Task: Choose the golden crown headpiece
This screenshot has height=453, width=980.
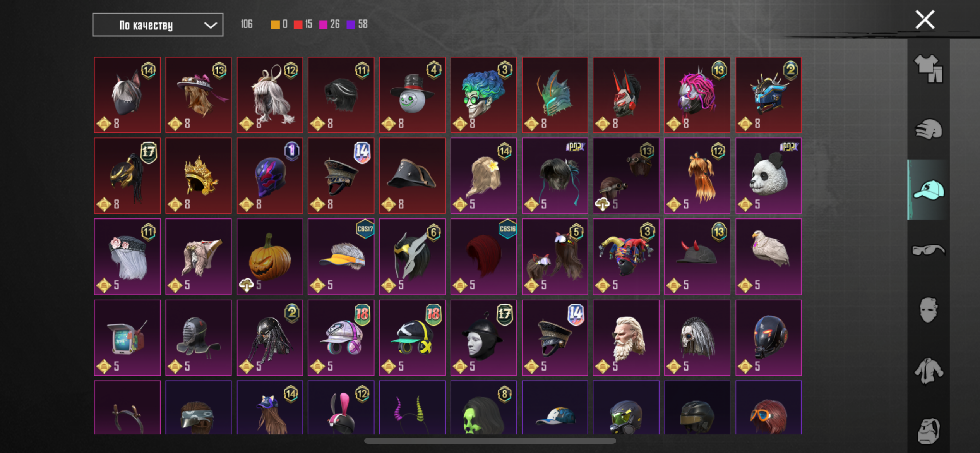Action: (199, 175)
